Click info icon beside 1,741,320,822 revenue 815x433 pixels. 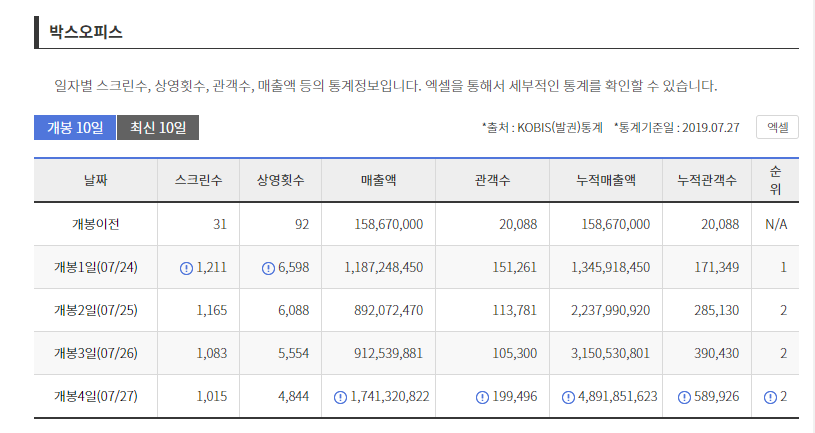340,398
